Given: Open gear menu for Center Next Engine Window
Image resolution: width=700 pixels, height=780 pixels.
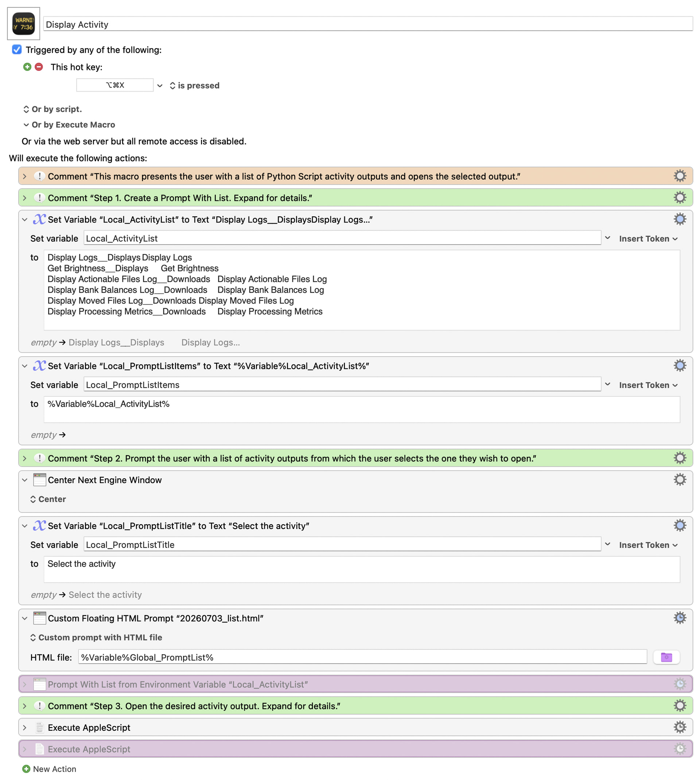Looking at the screenshot, I should (x=680, y=479).
